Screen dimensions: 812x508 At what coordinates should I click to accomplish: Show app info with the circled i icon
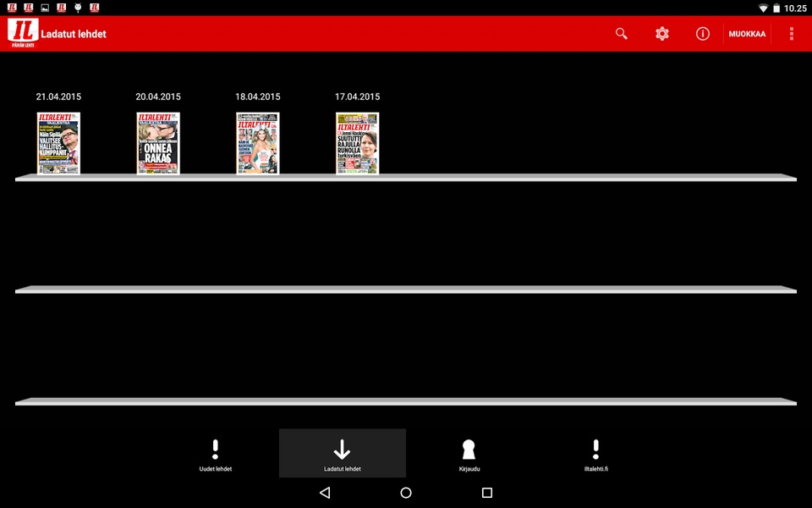tap(703, 34)
